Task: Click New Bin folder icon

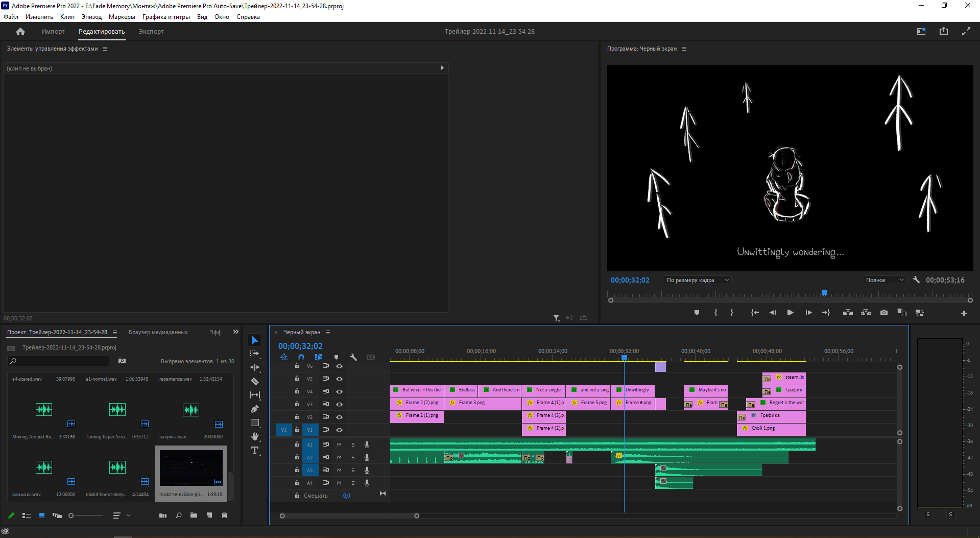Action: 194,516
